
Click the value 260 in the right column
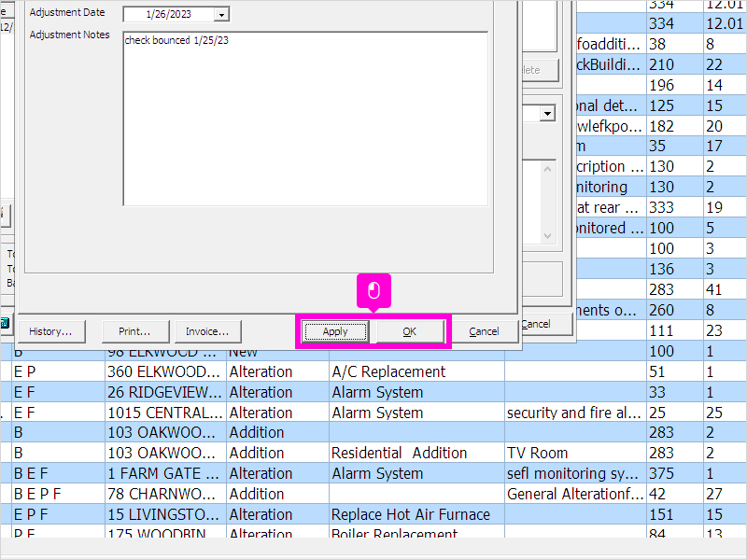(674, 310)
